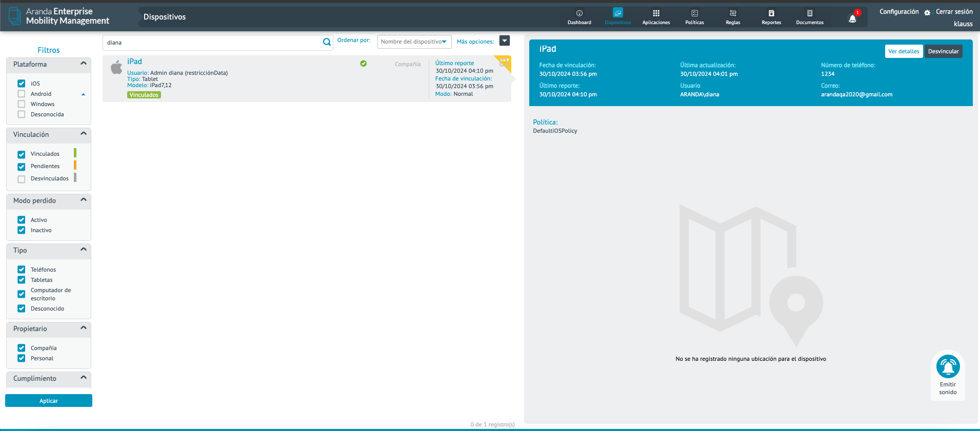Click the klauss username label
Image resolution: width=980 pixels, height=431 pixels.
point(963,24)
